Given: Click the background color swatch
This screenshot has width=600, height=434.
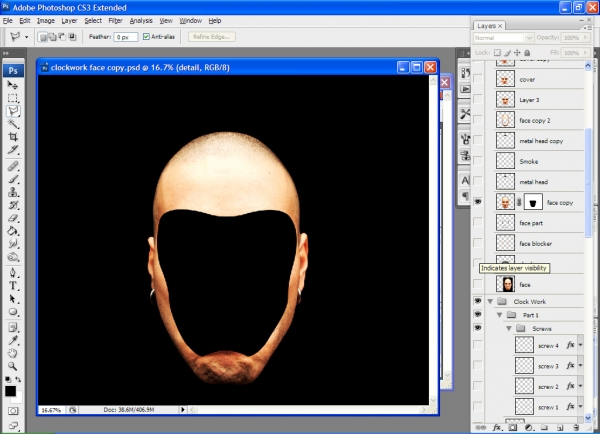Looking at the screenshot, I should (18, 399).
